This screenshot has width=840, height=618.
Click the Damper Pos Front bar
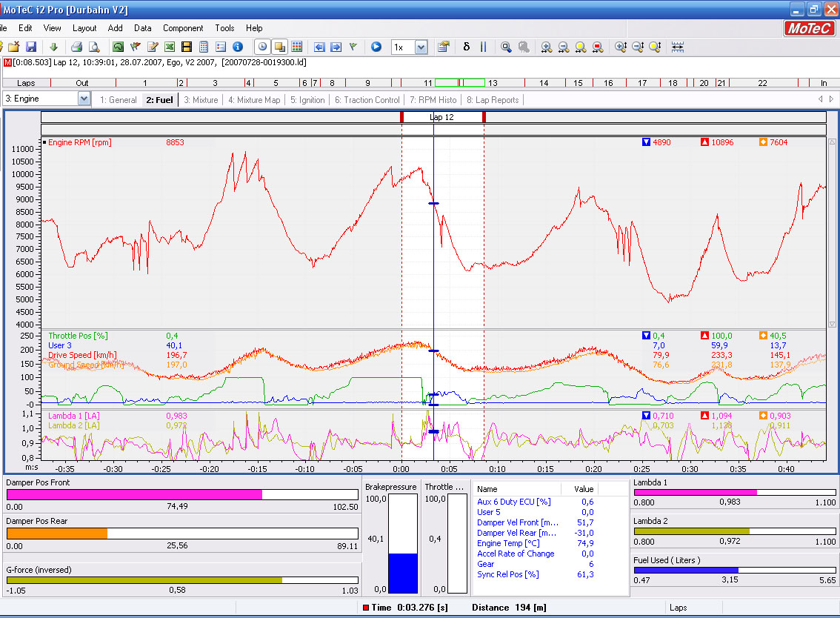tap(182, 495)
